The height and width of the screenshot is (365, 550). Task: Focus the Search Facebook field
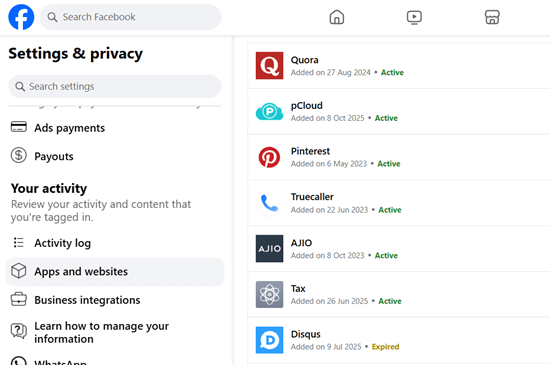point(130,17)
